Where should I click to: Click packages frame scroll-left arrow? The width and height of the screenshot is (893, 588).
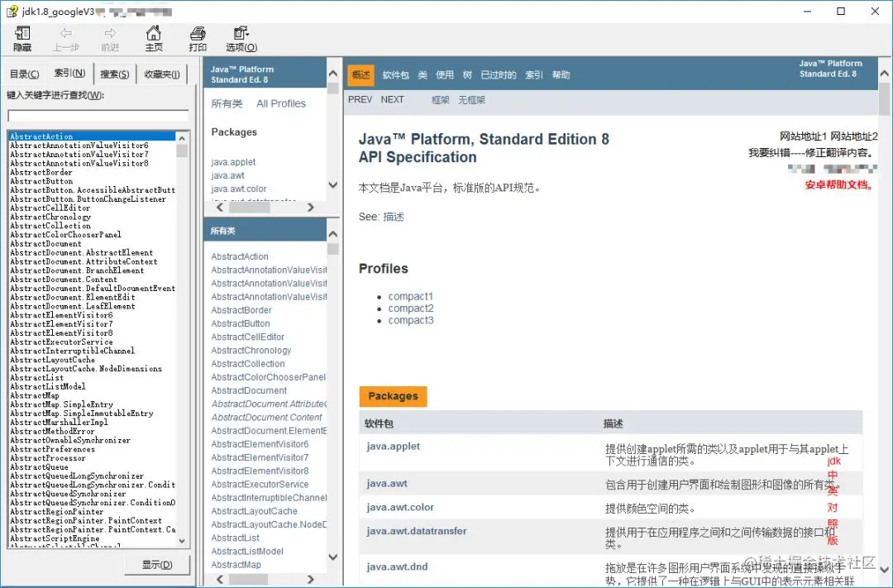click(221, 208)
